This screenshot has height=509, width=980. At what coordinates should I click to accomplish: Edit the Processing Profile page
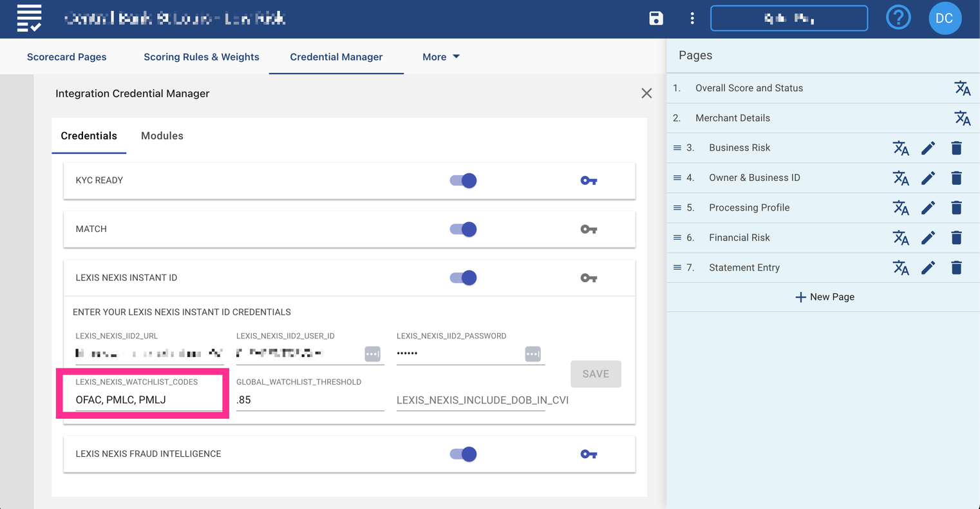tap(928, 207)
